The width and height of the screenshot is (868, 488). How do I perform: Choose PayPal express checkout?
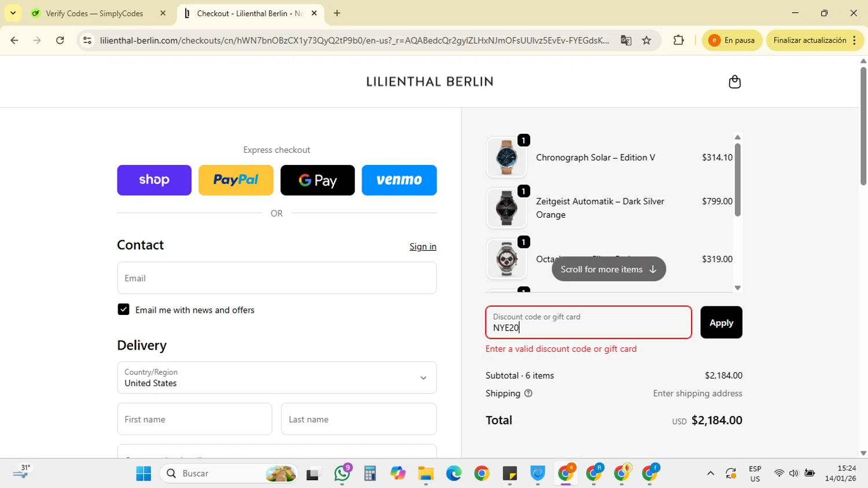236,180
